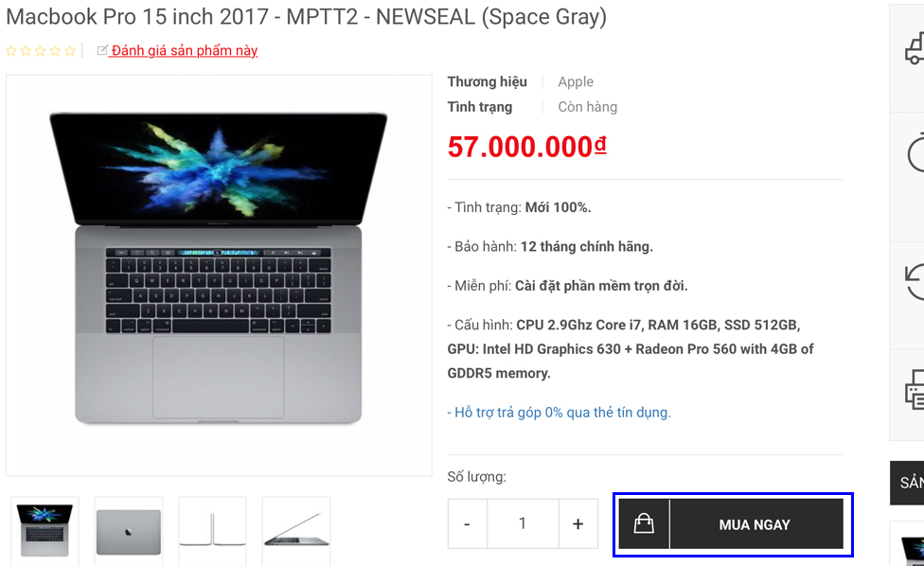Select the closed-lid MacBook thumbnail
This screenshot has width=924, height=566.
129,531
